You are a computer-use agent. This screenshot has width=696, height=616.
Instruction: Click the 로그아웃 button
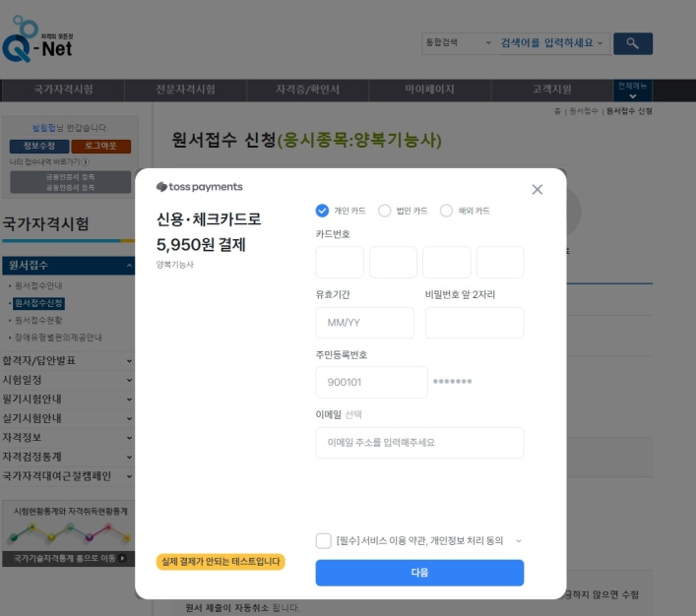(100, 146)
